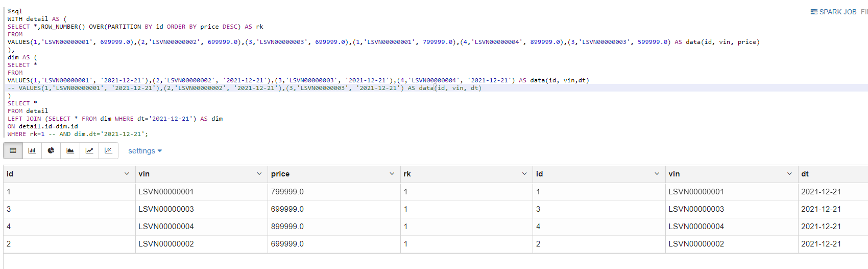This screenshot has height=269, width=868.
Task: Switch to scatter chart view
Action: pos(108,150)
